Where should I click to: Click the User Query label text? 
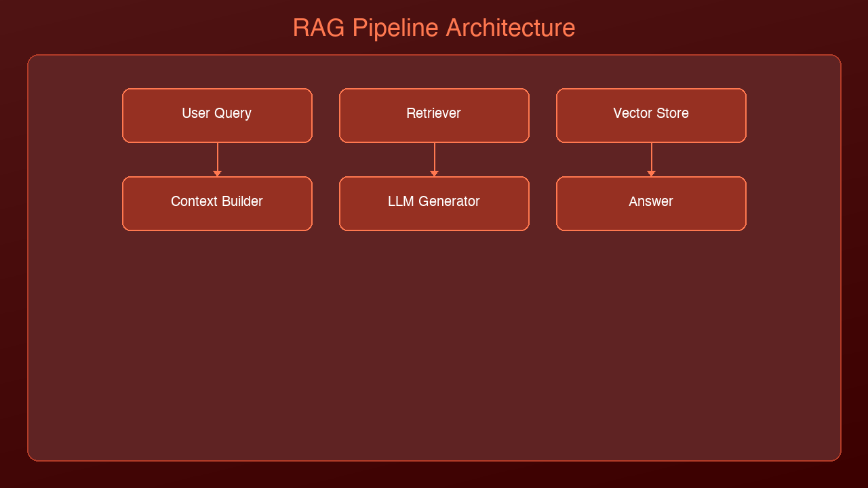point(216,113)
